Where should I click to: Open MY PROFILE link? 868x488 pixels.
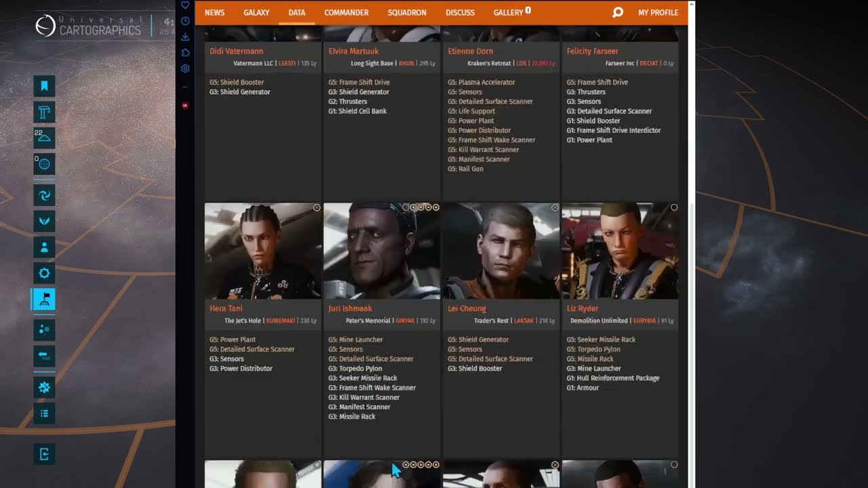coord(658,12)
